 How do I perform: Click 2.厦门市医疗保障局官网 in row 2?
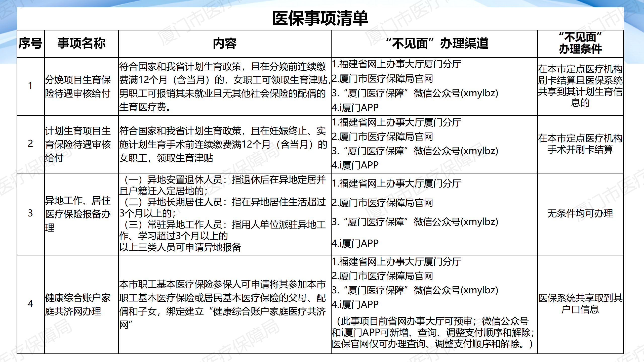[x=382, y=137]
